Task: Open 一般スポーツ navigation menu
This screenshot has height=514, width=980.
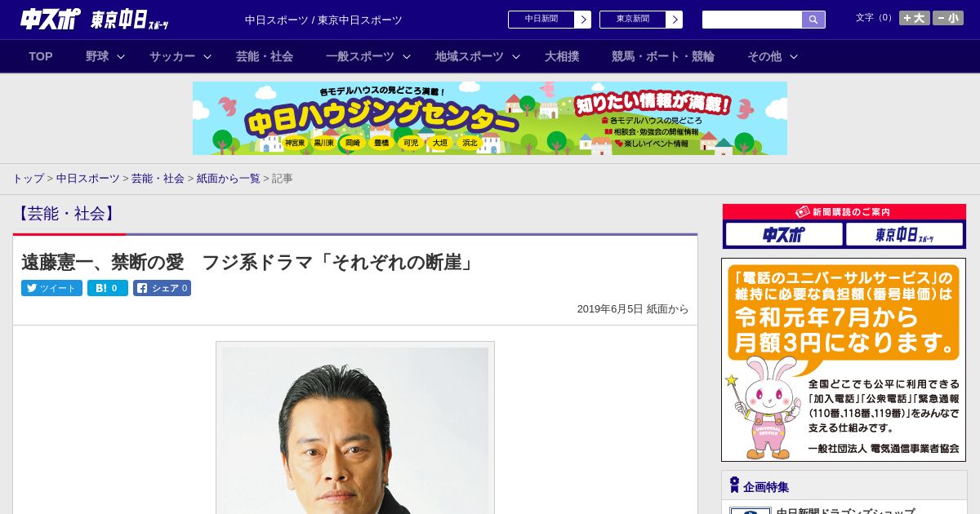Action: tap(360, 56)
